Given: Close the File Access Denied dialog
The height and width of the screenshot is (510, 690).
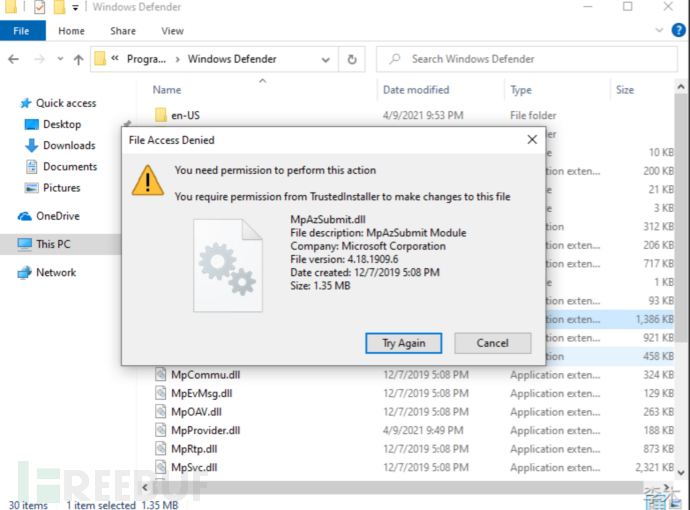Looking at the screenshot, I should coord(532,140).
